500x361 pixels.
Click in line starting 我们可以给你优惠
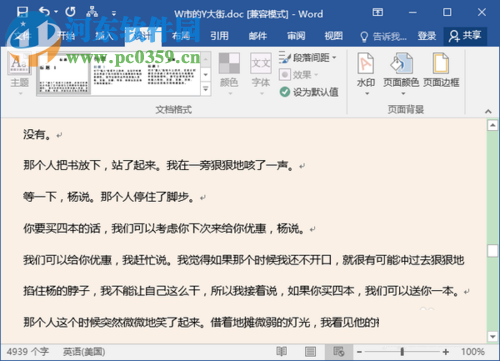point(244,260)
